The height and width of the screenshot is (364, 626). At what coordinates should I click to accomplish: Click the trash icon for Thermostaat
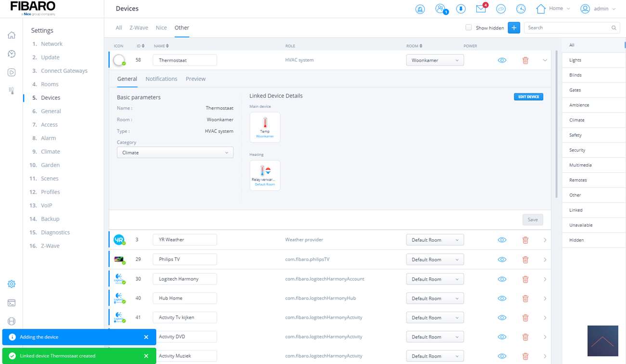coord(525,60)
